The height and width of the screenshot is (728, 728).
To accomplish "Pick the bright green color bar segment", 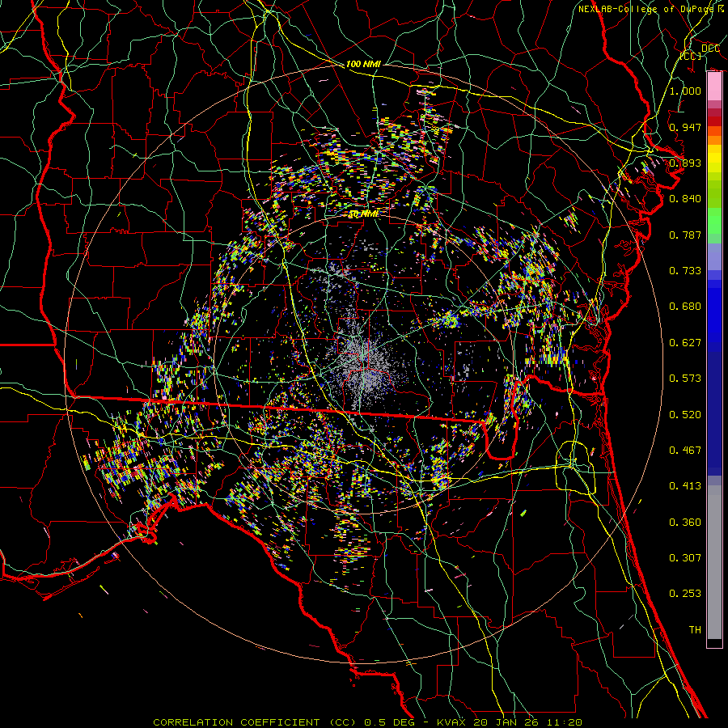I will (714, 221).
